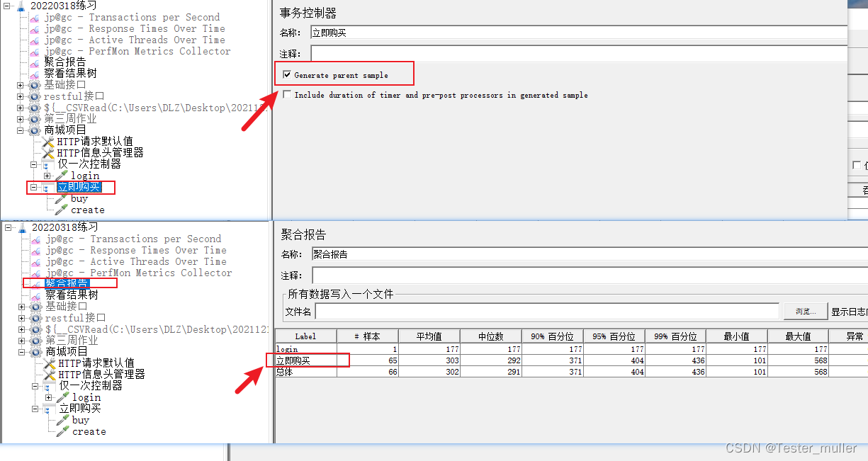This screenshot has height=461, width=868.
Task: Click the CSVRead thread group gear icon in 聚合报告 window tree
Action: click(x=35, y=329)
